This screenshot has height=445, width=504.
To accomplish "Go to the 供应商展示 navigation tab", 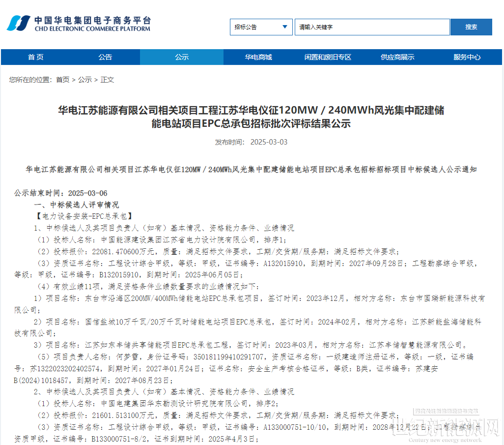I will click(x=397, y=57).
